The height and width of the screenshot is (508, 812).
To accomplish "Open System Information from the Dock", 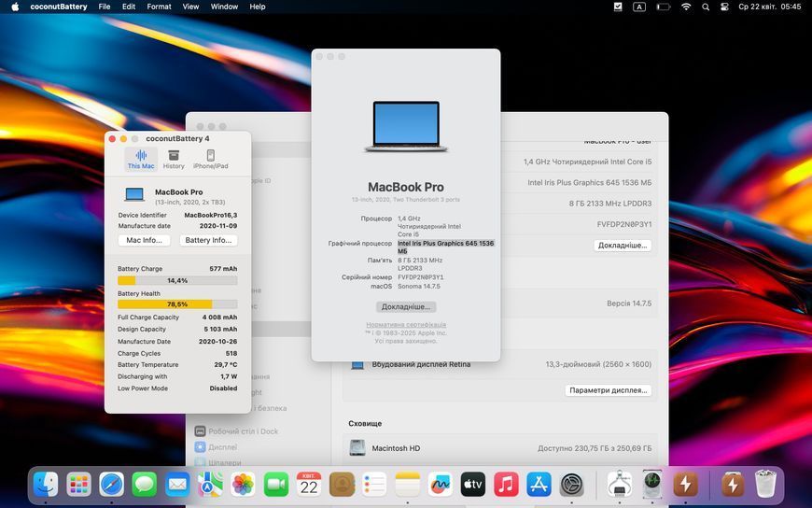I will (620, 486).
